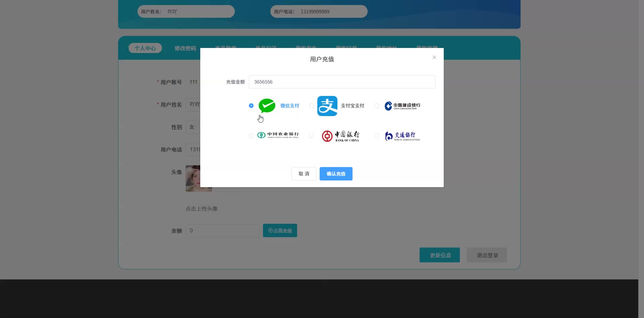
Task: Click the 支付宝支付 label text
Action: 353,106
